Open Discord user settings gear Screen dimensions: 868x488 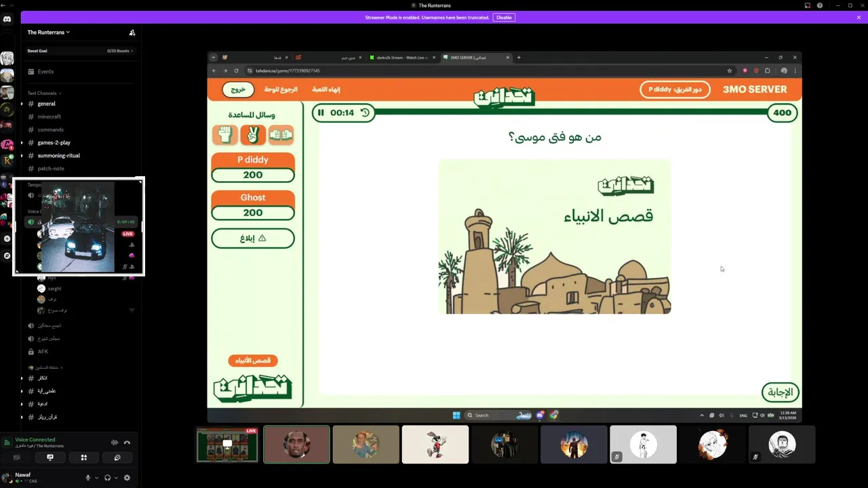click(127, 478)
